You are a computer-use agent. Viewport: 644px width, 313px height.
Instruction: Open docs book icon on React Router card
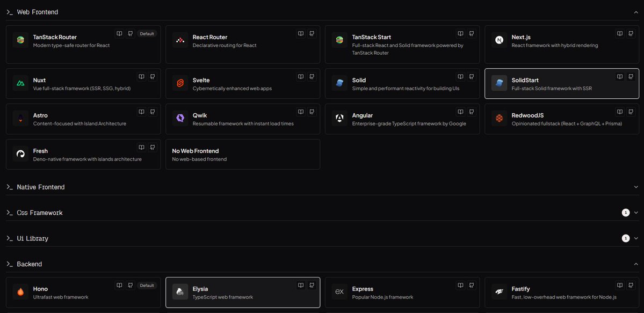point(301,34)
